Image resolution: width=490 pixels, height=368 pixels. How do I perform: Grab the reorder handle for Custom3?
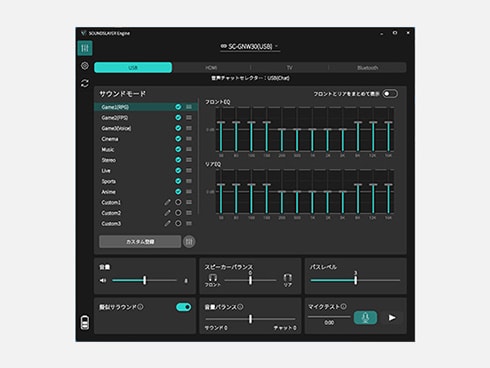[x=189, y=223]
